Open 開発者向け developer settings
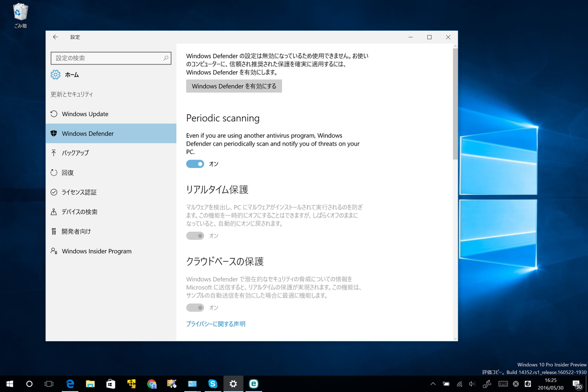 point(111,232)
